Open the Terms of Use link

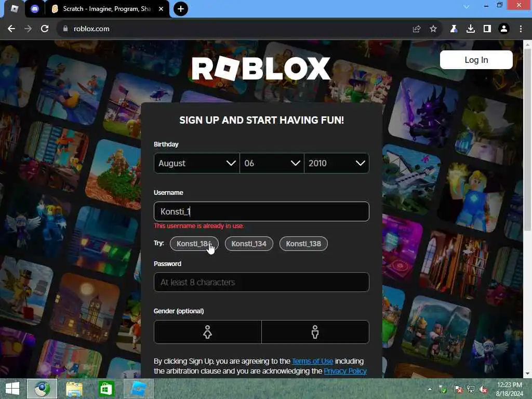point(312,361)
